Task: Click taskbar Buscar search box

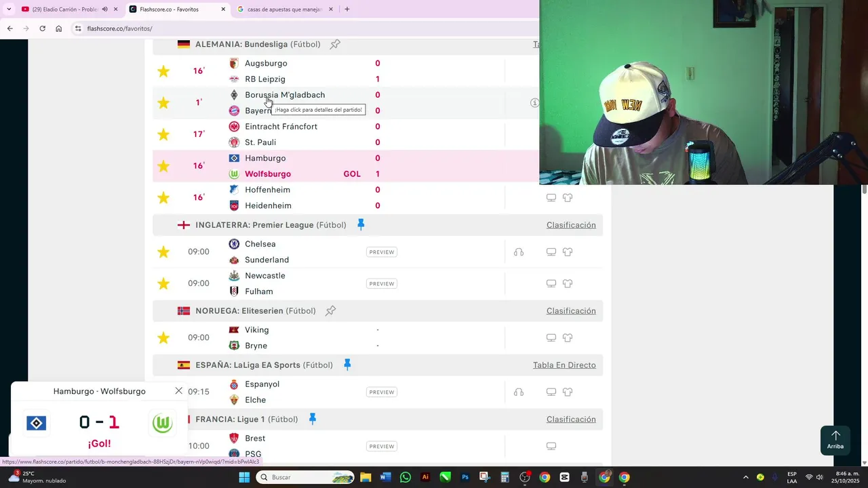Action: 305,477
